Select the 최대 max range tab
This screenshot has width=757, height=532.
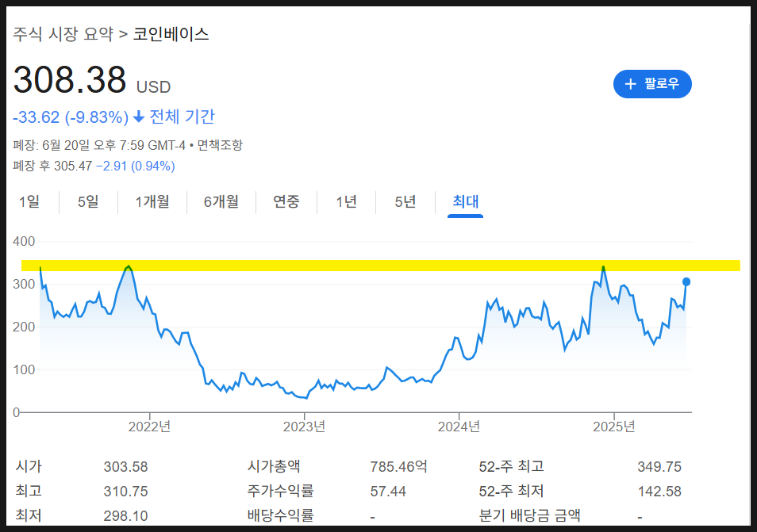click(x=466, y=201)
